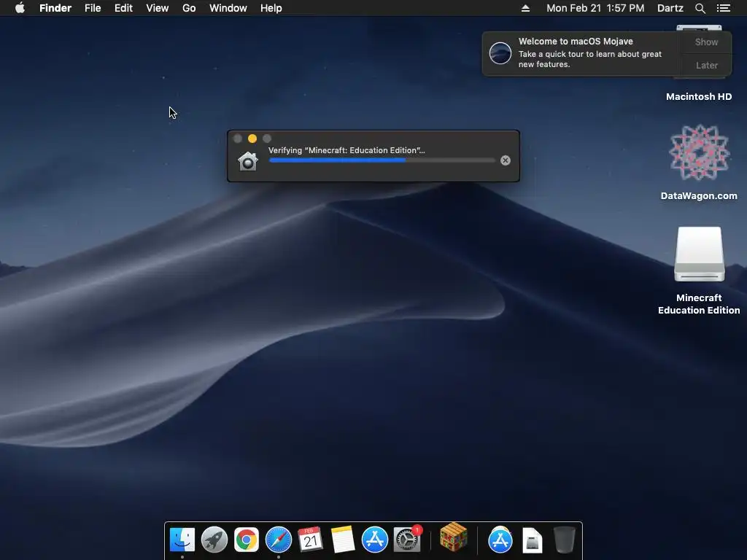
Task: Open the Help menu
Action: 271,8
